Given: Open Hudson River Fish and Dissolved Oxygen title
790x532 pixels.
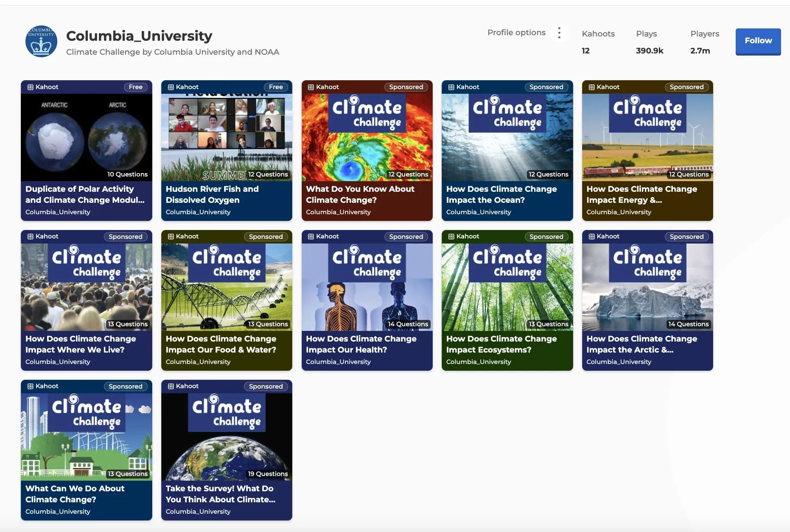Looking at the screenshot, I should point(212,194).
